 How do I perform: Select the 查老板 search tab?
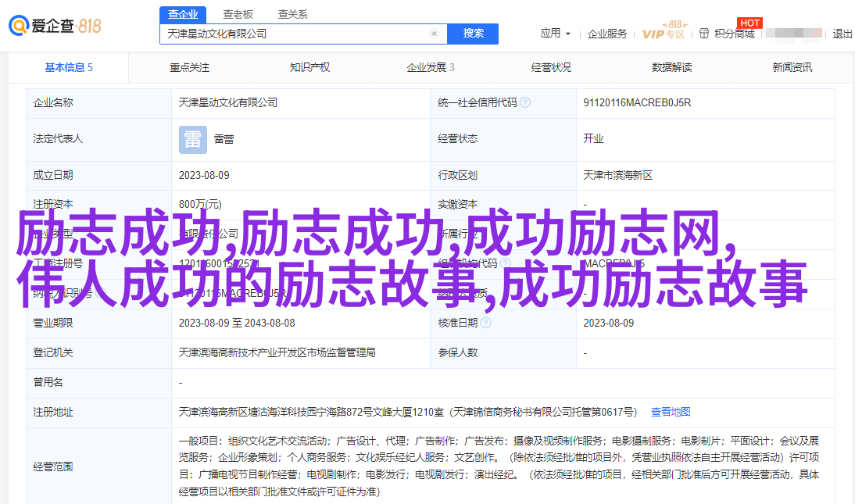pos(238,15)
